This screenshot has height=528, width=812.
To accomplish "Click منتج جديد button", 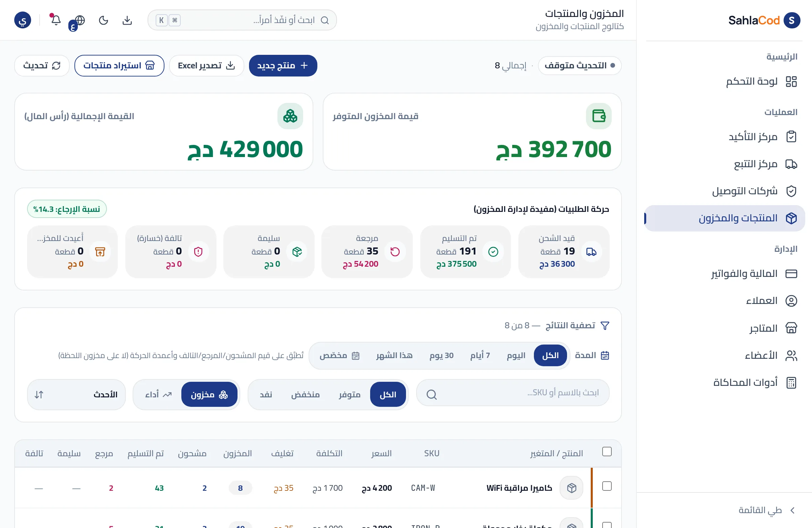I will (x=283, y=66).
